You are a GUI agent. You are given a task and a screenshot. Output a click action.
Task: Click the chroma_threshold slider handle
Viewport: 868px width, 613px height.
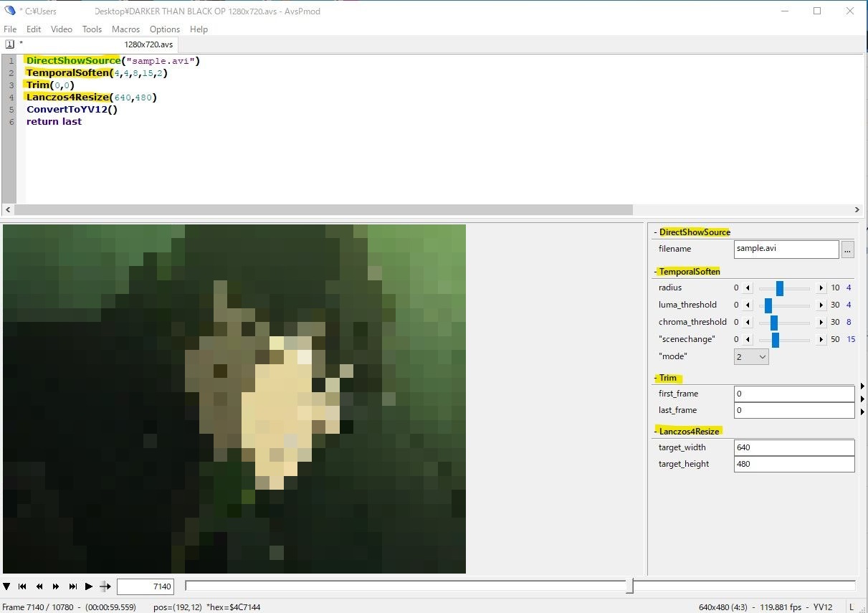coord(774,323)
